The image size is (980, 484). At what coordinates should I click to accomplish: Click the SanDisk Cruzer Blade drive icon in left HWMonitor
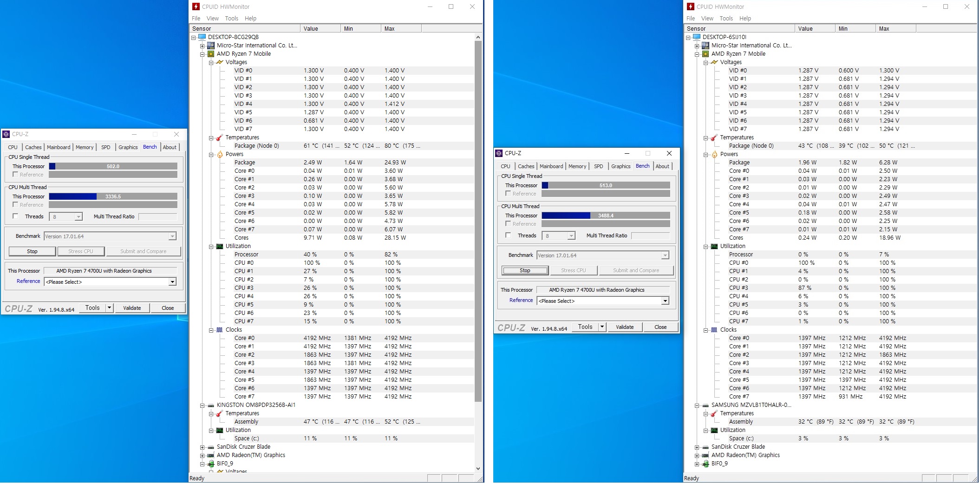coord(211,447)
